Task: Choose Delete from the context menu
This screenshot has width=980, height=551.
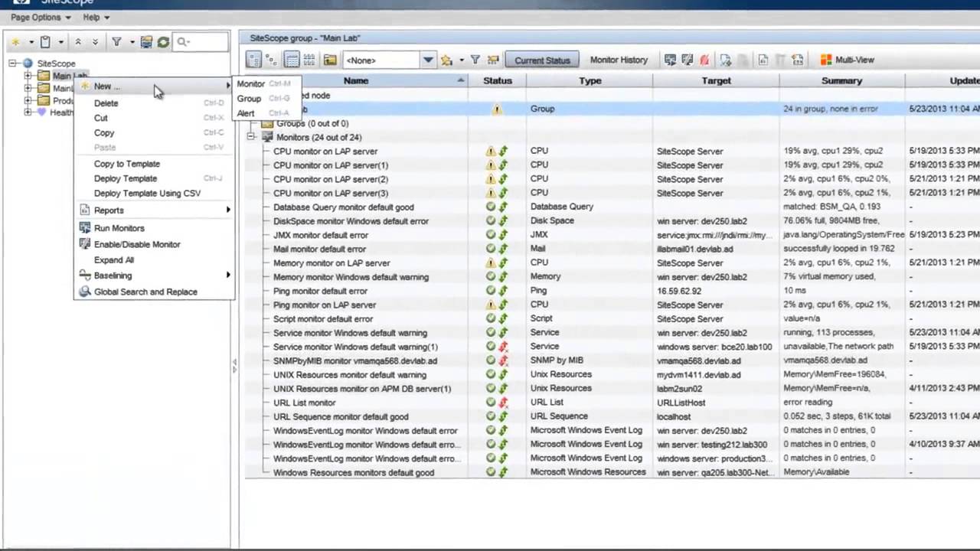Action: (153, 103)
